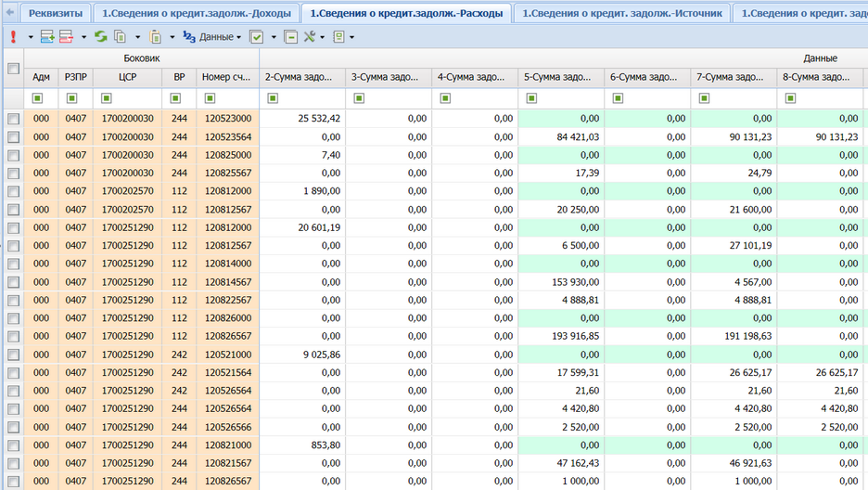Open filter icon under Адм column
868x490 pixels.
(37, 98)
